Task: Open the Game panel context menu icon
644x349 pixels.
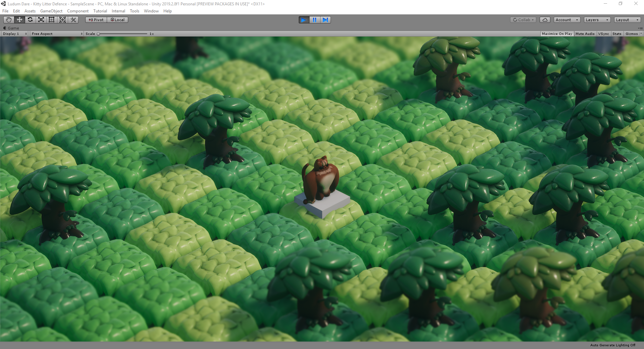Action: click(640, 28)
